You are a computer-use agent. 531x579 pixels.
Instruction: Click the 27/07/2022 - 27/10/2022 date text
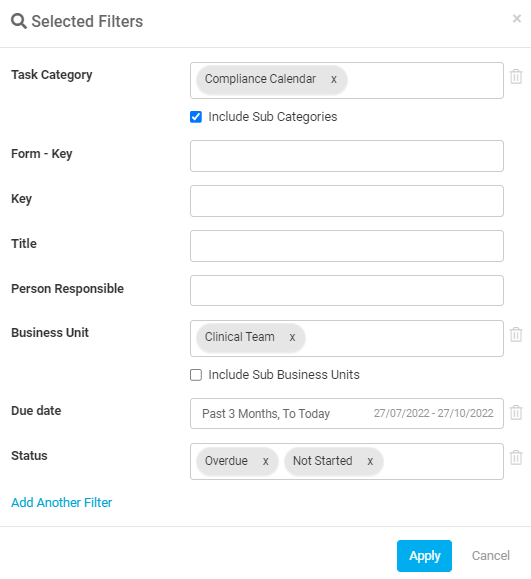tap(434, 413)
